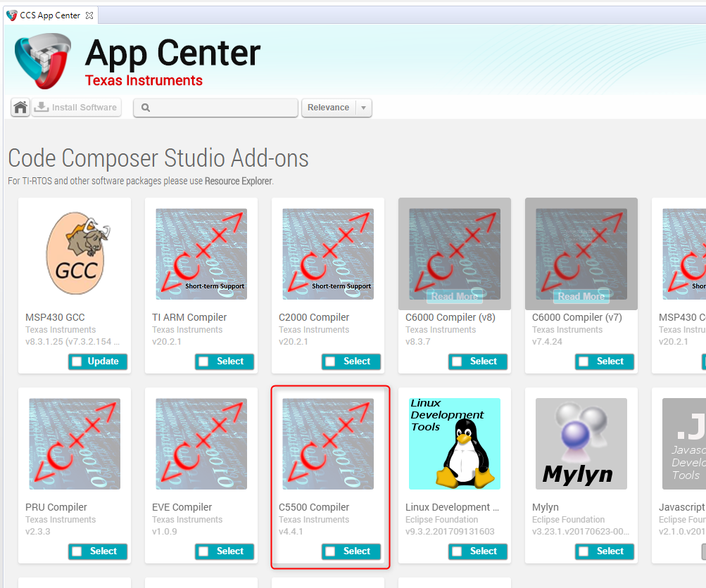Check Update box for MSP430 GCC
706x588 pixels.
(x=77, y=362)
